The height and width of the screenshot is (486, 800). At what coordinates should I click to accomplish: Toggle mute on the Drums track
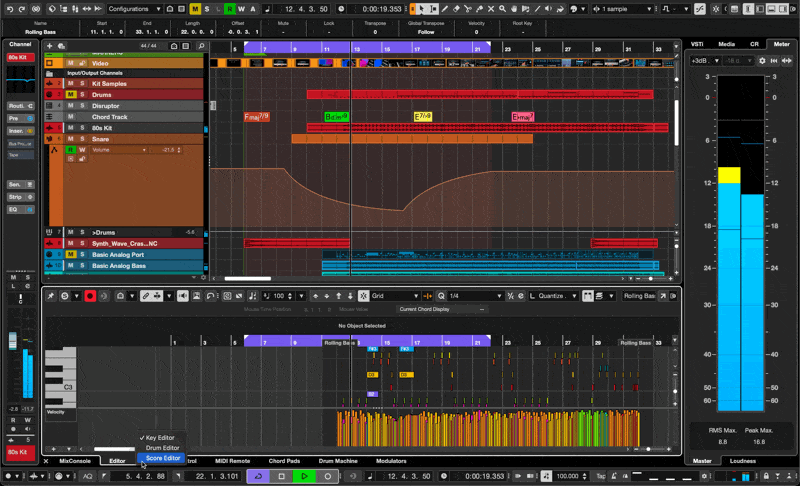point(71,95)
